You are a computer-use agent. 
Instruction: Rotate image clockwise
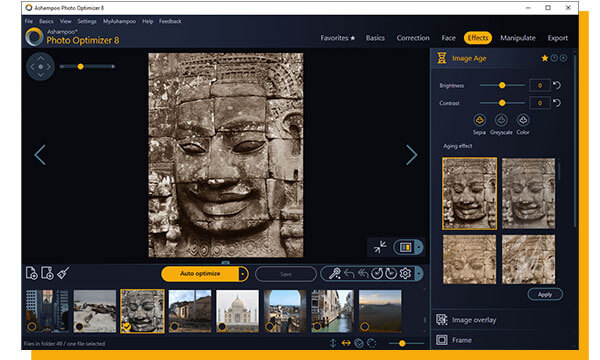point(391,274)
